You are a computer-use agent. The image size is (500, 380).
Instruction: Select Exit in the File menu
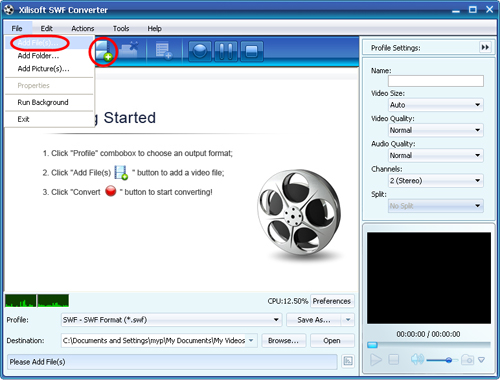(49, 119)
